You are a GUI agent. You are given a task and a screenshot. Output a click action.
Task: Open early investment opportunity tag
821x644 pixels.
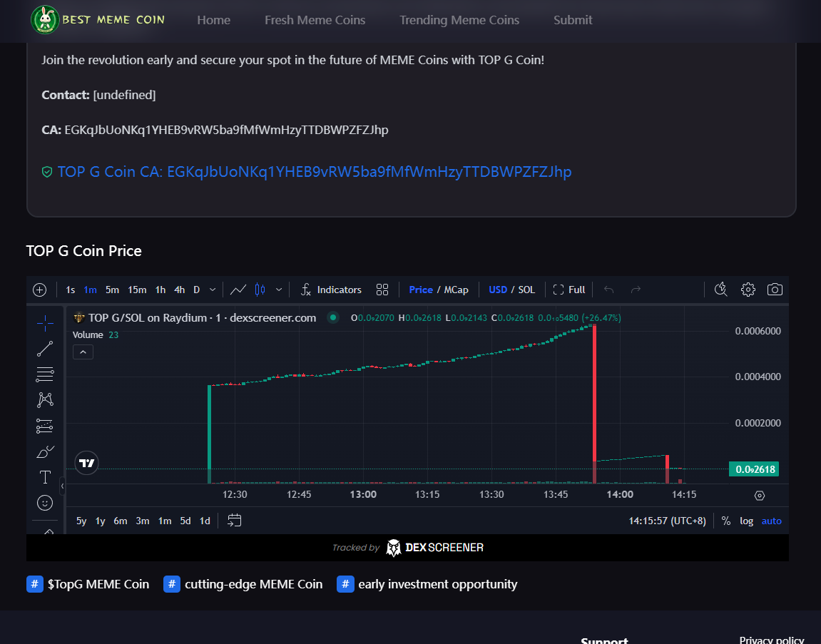(x=427, y=584)
